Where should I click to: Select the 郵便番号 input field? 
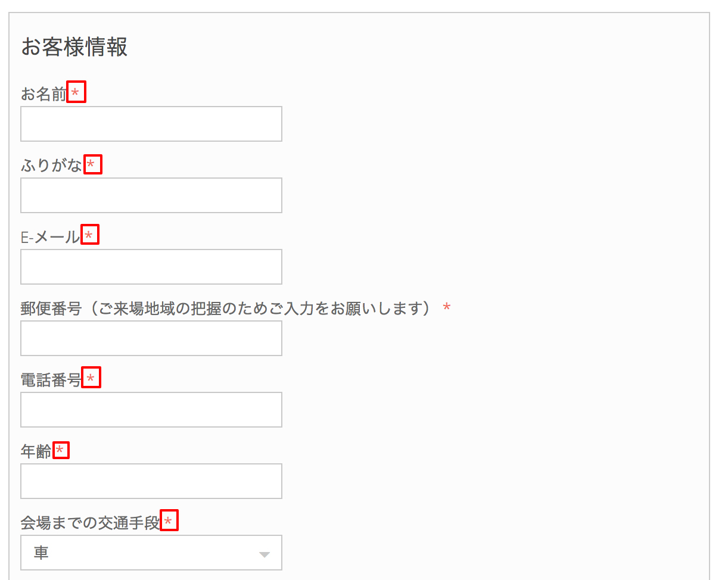tap(151, 338)
